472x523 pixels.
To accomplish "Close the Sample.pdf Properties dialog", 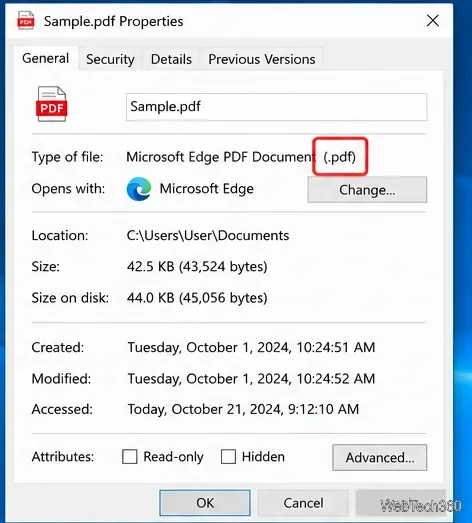I will pos(433,21).
